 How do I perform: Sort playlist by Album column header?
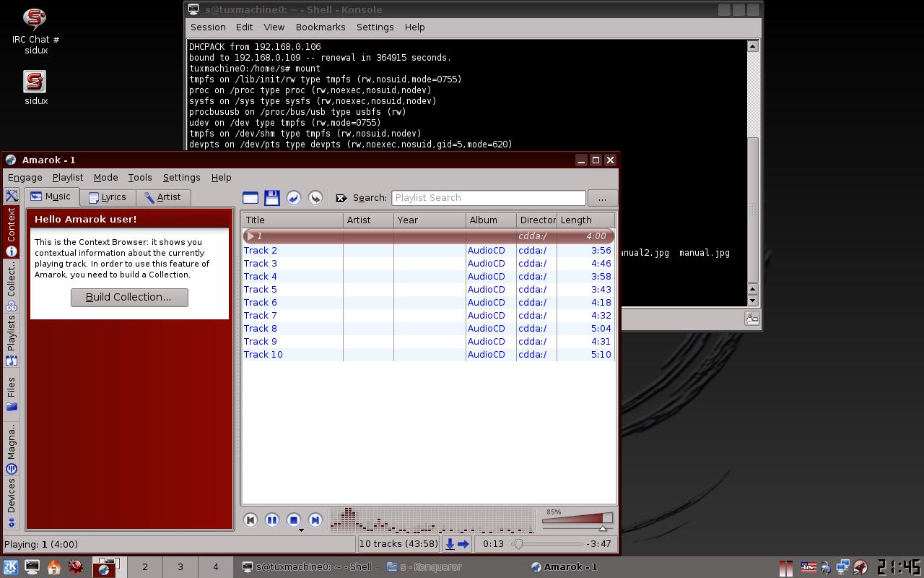tap(491, 220)
